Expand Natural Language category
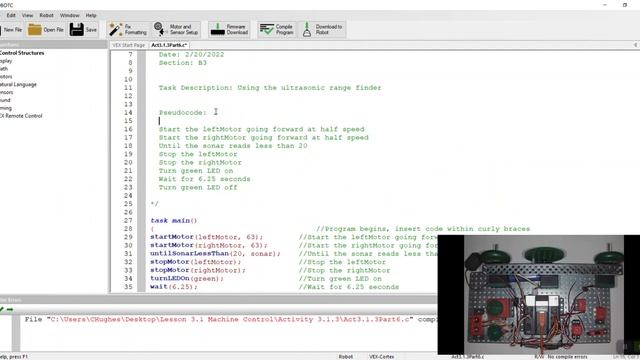 tap(18, 84)
